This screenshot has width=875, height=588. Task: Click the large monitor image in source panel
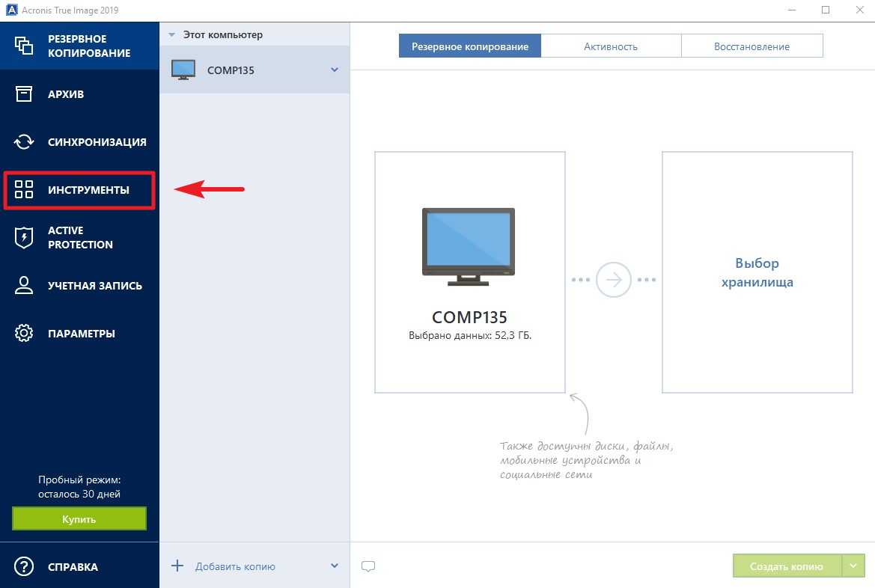tap(469, 247)
